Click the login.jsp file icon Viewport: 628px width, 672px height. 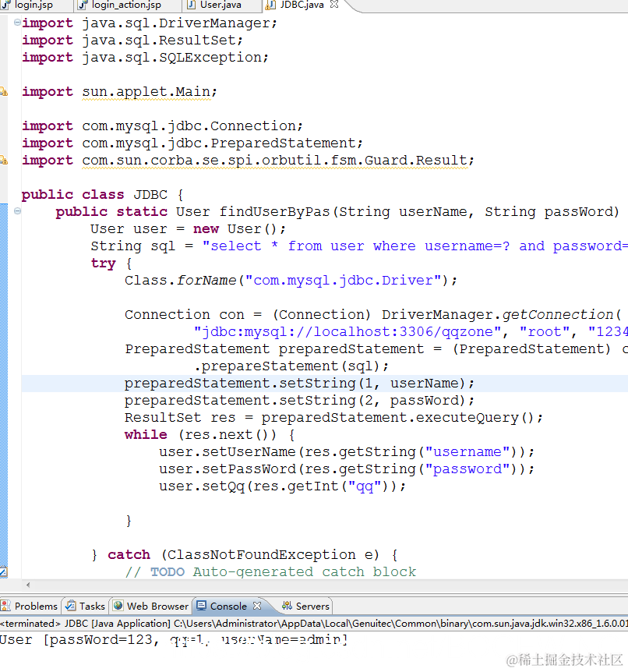point(5,5)
